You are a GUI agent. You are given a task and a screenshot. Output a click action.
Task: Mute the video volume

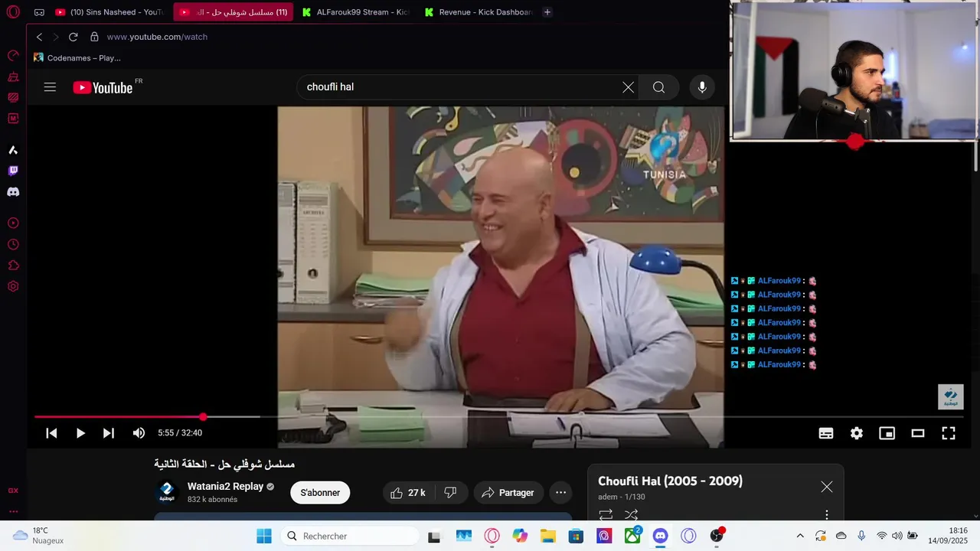[x=139, y=433]
